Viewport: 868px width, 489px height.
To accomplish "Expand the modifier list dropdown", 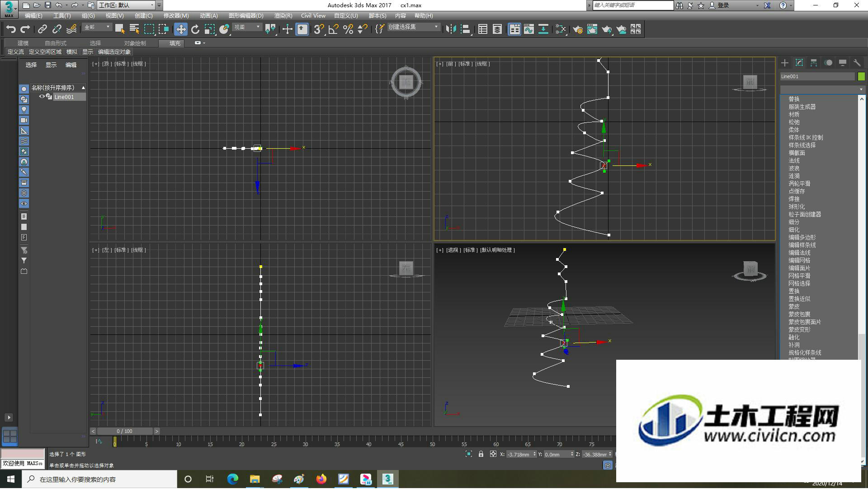I will 822,89.
